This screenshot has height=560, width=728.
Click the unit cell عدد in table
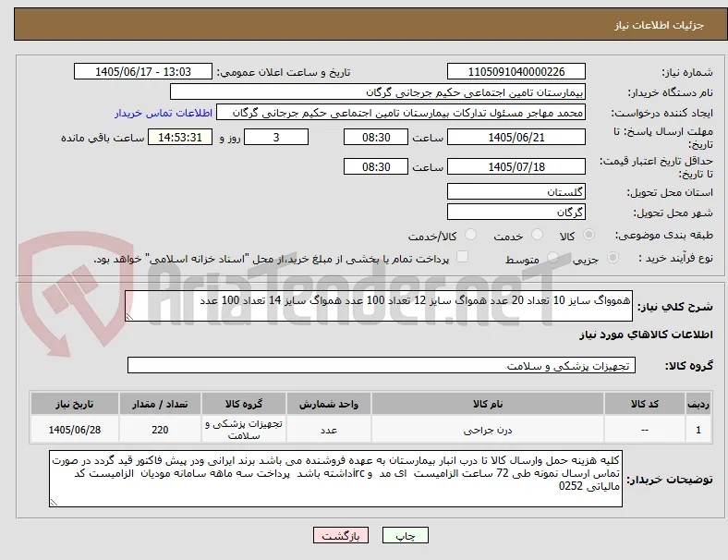pos(329,430)
